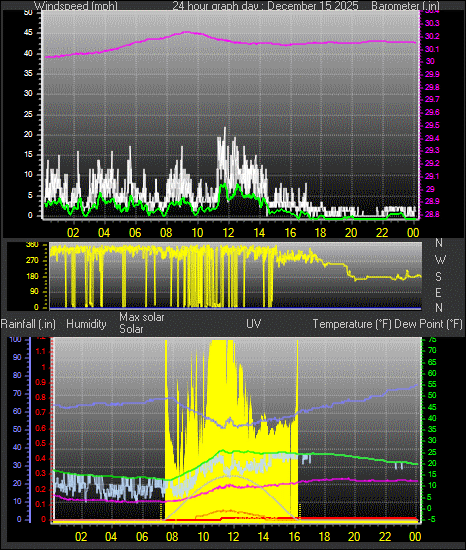Click 55 on the green temperature axis
The image size is (466, 550).
(x=432, y=384)
